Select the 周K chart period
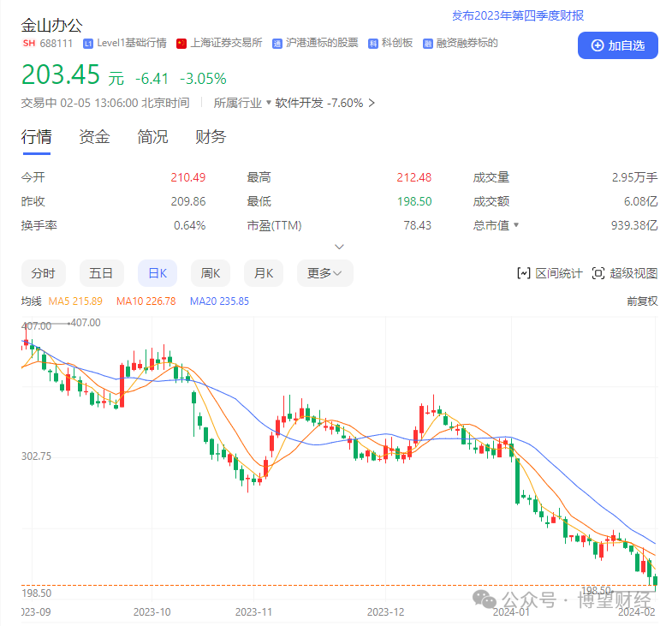Image resolution: width=672 pixels, height=626 pixels. 211,273
